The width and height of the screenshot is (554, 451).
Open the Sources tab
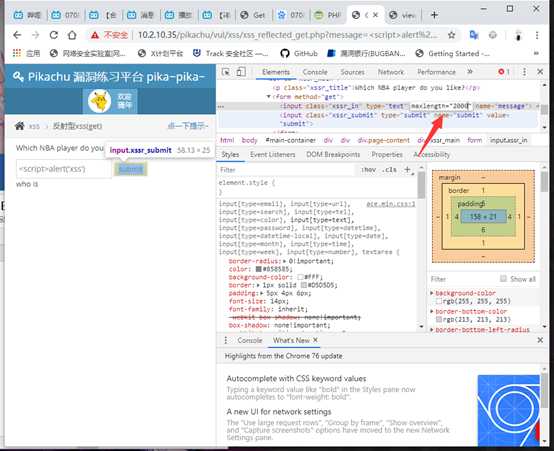[x=352, y=72]
